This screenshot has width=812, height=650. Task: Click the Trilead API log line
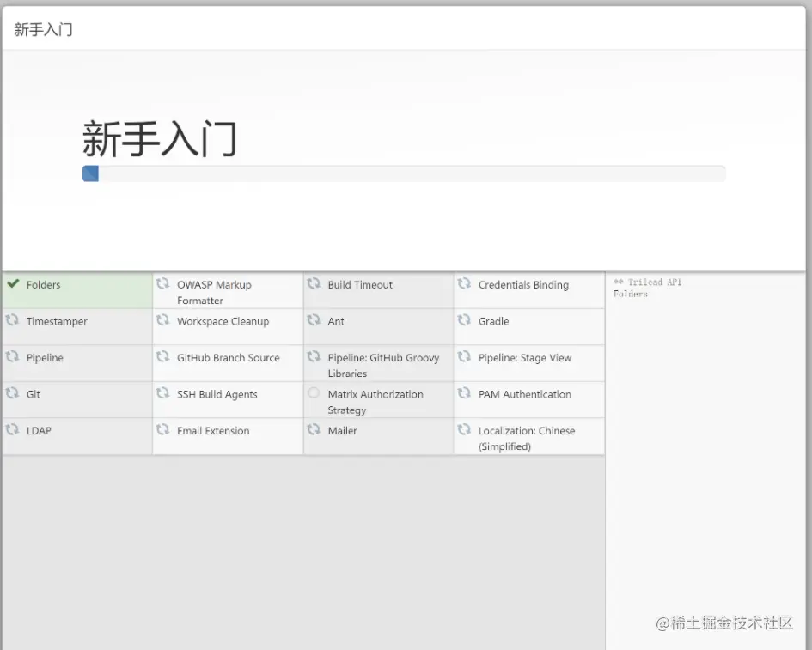(647, 282)
